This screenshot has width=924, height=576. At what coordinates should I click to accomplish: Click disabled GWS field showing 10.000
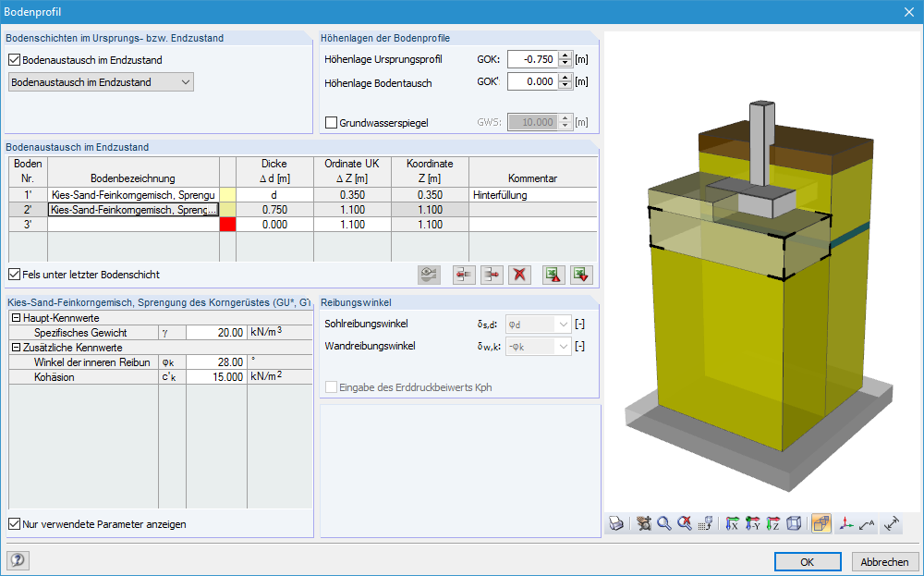[x=533, y=122]
